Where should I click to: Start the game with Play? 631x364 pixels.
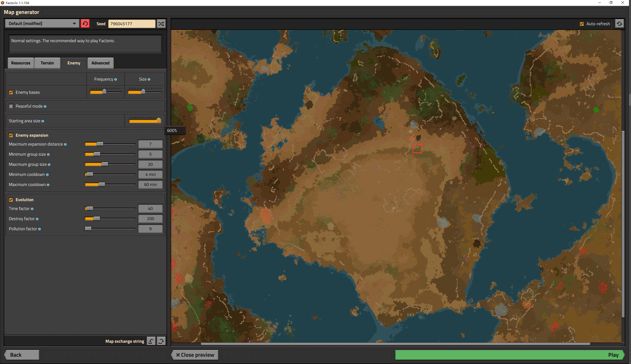[x=510, y=355]
